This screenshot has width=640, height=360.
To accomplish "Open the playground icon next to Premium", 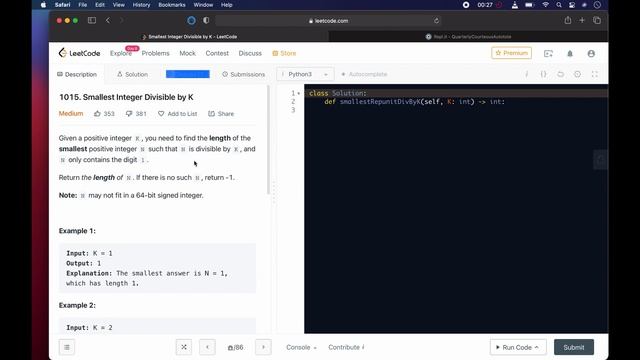I will click(x=548, y=53).
